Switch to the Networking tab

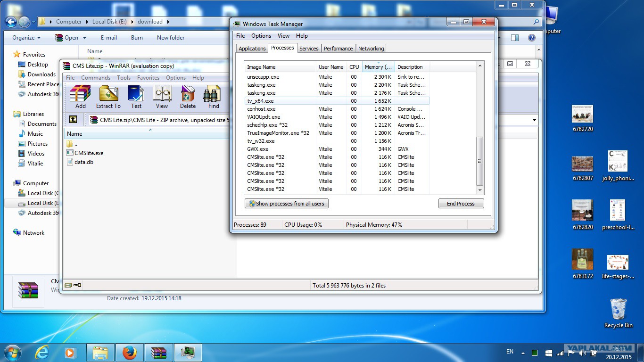pyautogui.click(x=371, y=49)
